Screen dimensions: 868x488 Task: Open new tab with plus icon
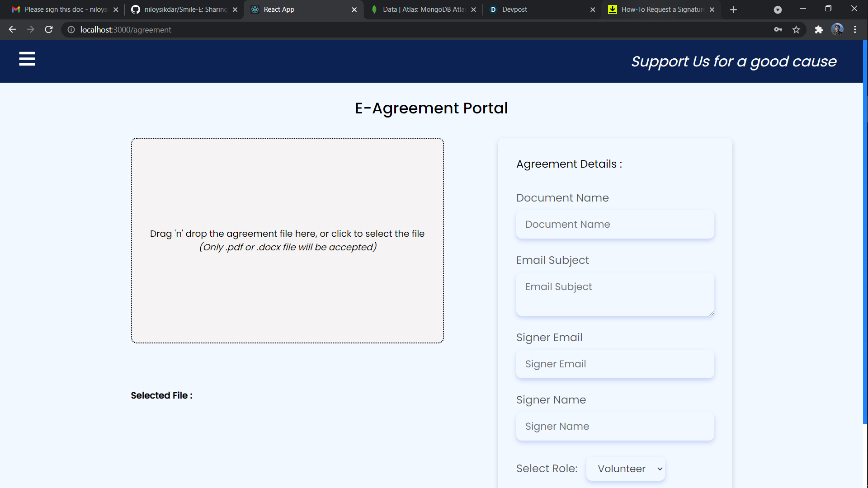pos(733,9)
